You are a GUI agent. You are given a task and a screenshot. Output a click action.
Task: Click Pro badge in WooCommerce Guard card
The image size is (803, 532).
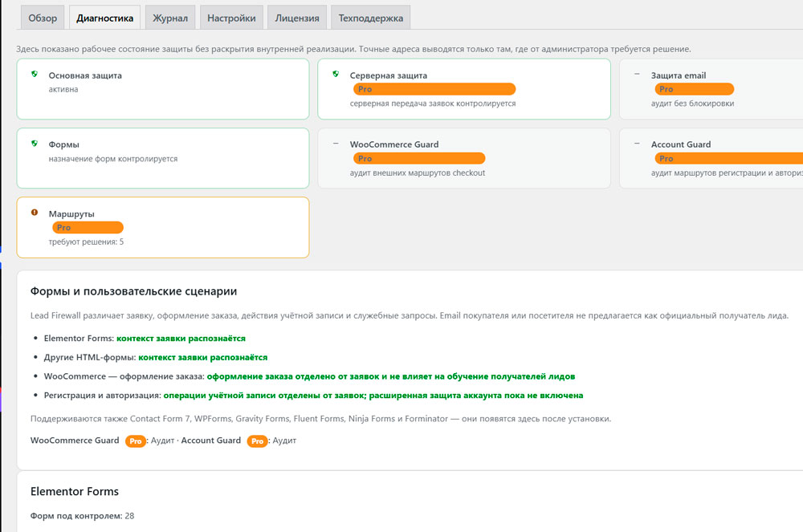[419, 159]
